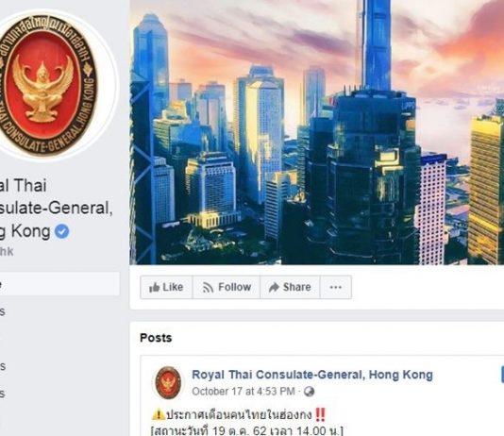The width and height of the screenshot is (504, 436).
Task: Click the warning emoji in post text
Action: coord(159,415)
